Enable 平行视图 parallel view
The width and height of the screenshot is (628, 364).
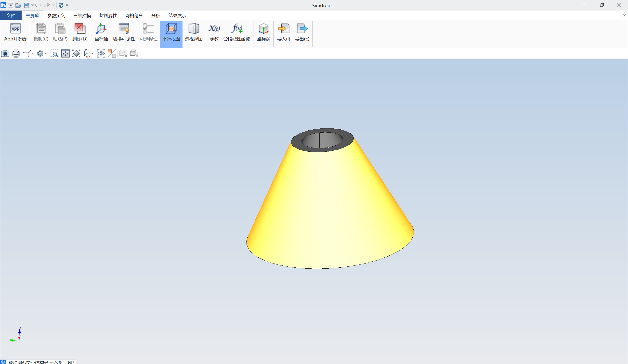click(x=171, y=34)
